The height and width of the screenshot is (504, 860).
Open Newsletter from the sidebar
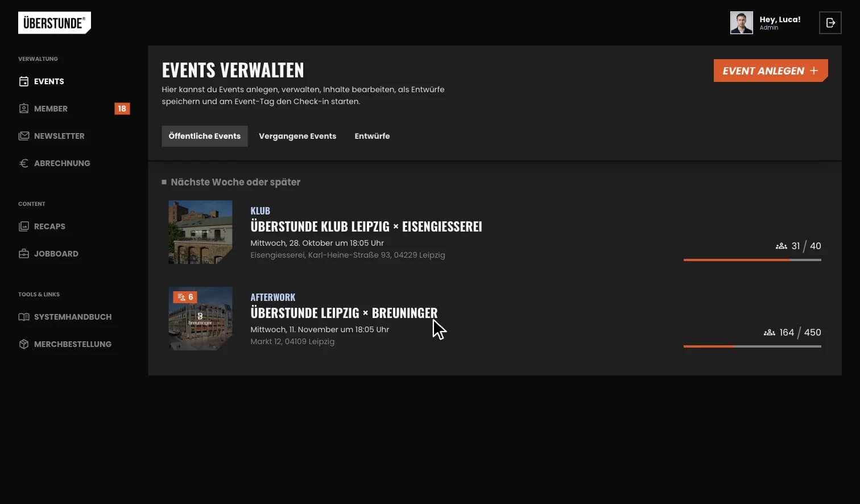click(x=59, y=136)
